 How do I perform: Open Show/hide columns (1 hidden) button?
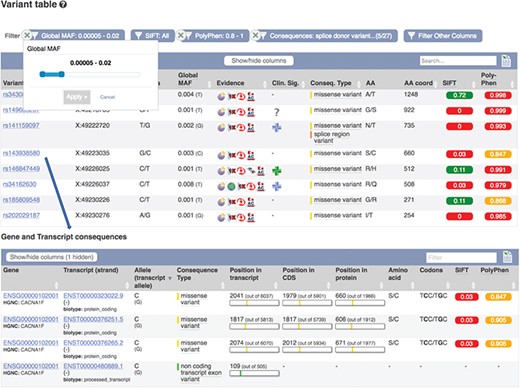tap(52, 257)
